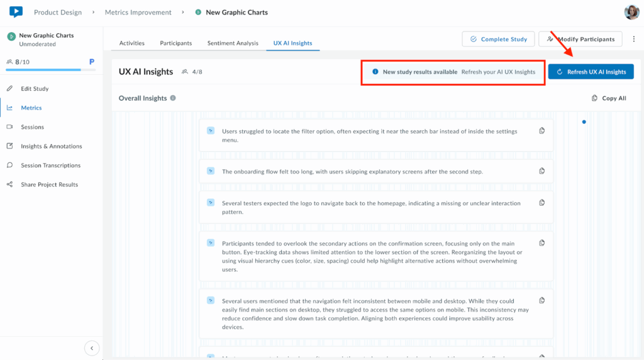Click the insight marker on secondary actions card
The width and height of the screenshot is (644, 360).
click(211, 243)
